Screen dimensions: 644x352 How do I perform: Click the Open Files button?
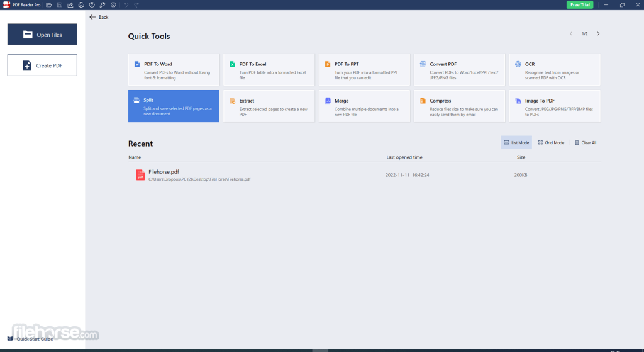pos(42,35)
